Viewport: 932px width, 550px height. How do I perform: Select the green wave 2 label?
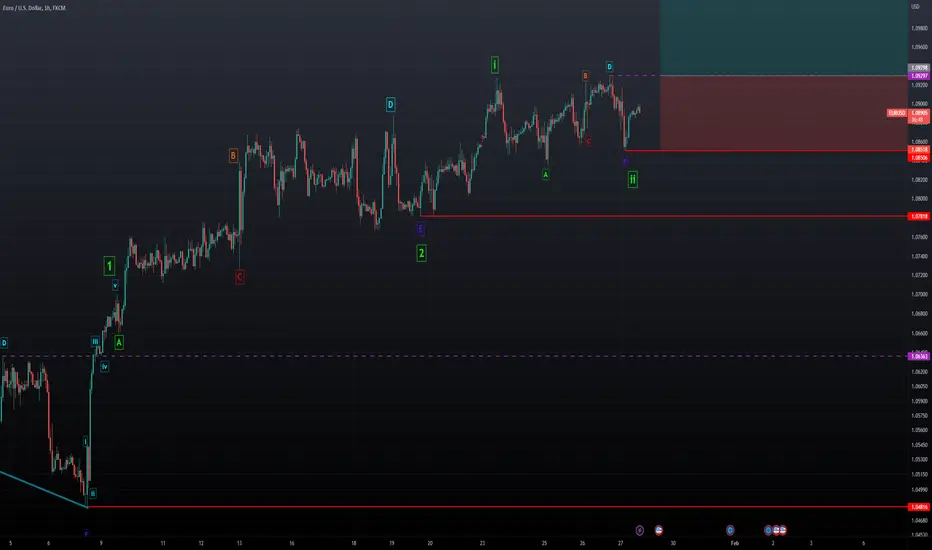point(421,253)
